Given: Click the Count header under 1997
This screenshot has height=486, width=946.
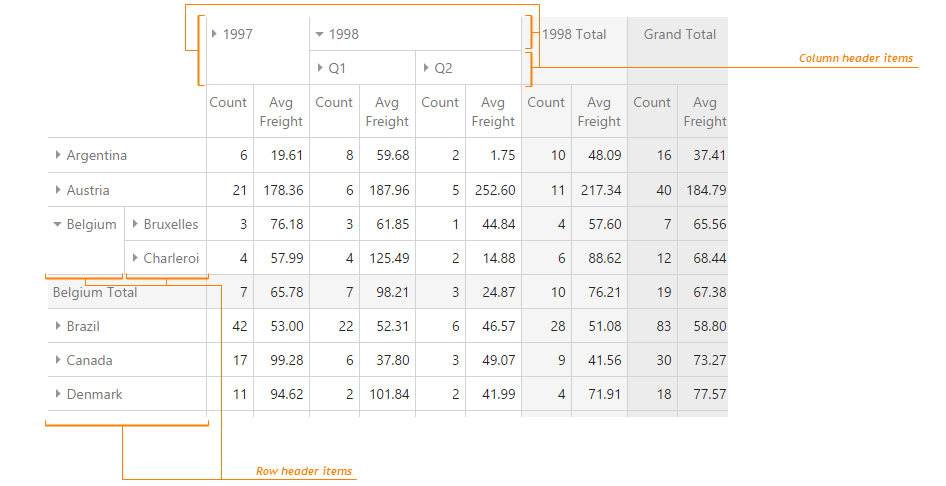Looking at the screenshot, I should (x=228, y=102).
